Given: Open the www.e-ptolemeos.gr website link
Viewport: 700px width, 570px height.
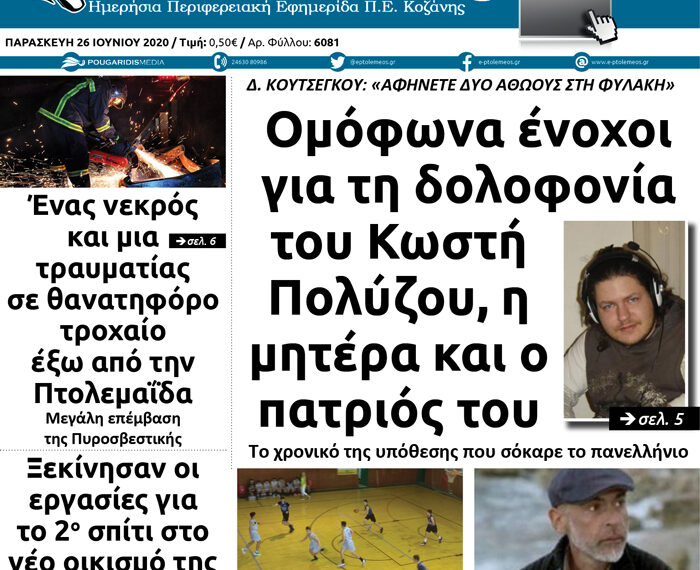Looking at the screenshot, I should (620, 62).
